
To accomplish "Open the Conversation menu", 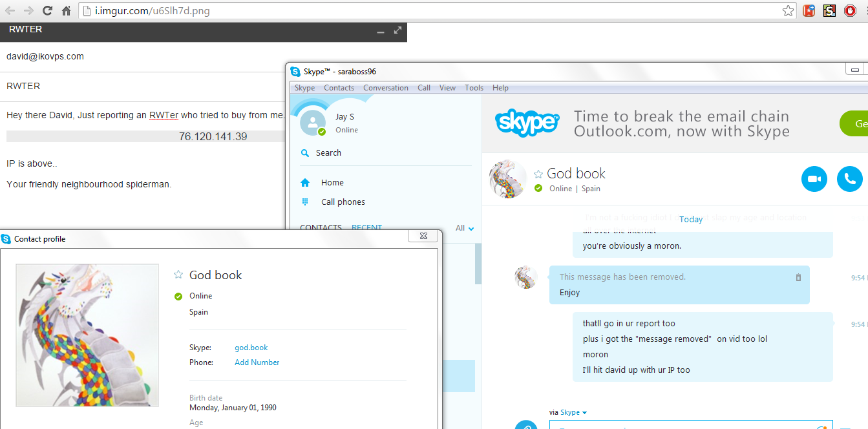I will 386,88.
